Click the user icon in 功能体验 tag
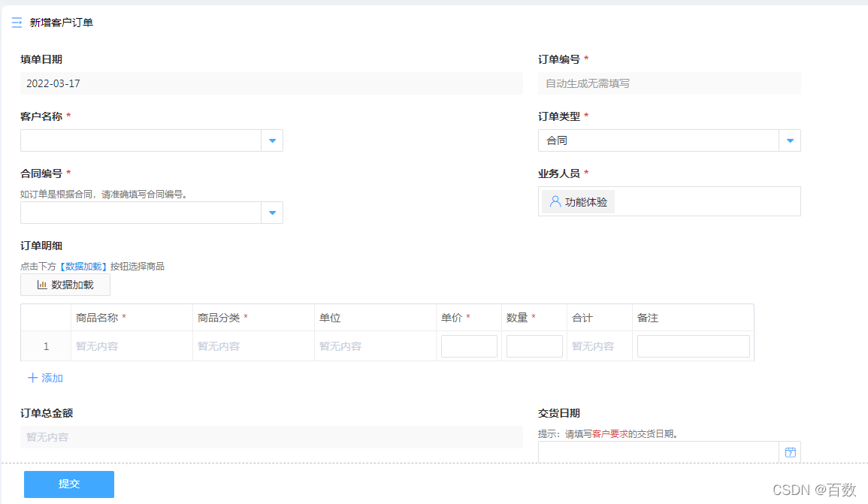Image resolution: width=868 pixels, height=504 pixels. (555, 202)
